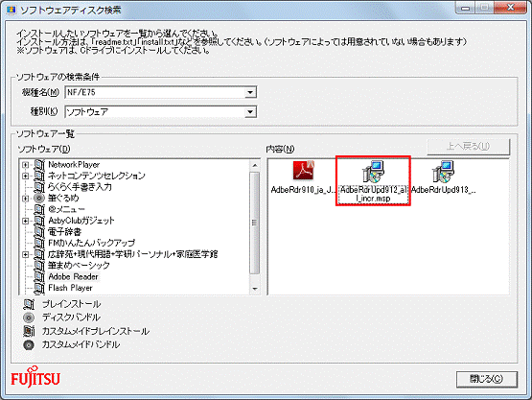
Task: Expand the AzbyClubガジェット tree node
Action: 26,221
